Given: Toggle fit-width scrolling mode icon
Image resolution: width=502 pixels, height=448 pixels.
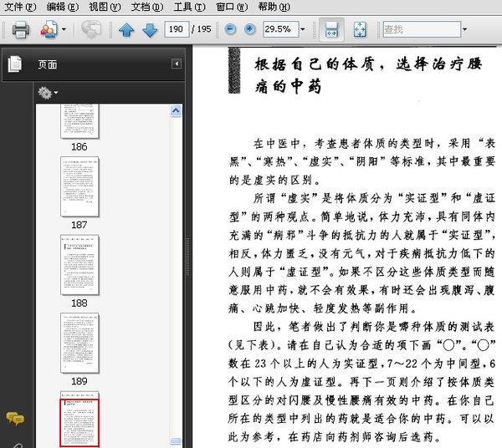Looking at the screenshot, I should point(331,29).
